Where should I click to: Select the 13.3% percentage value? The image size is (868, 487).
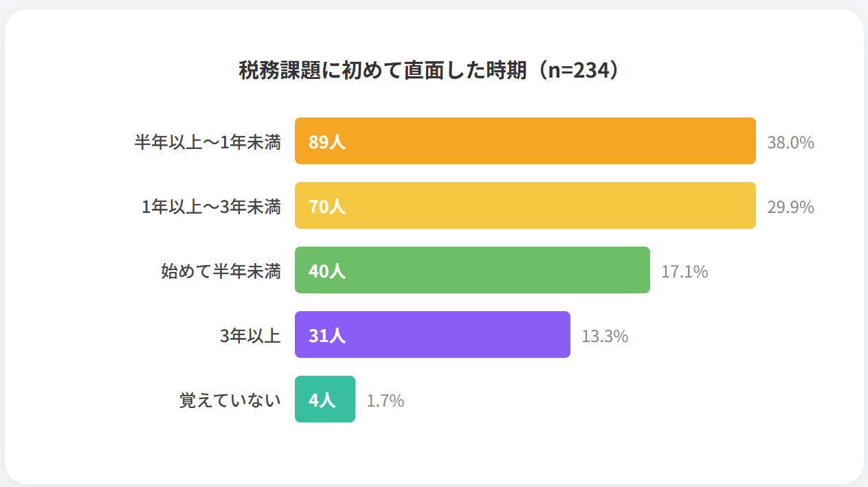coord(605,337)
